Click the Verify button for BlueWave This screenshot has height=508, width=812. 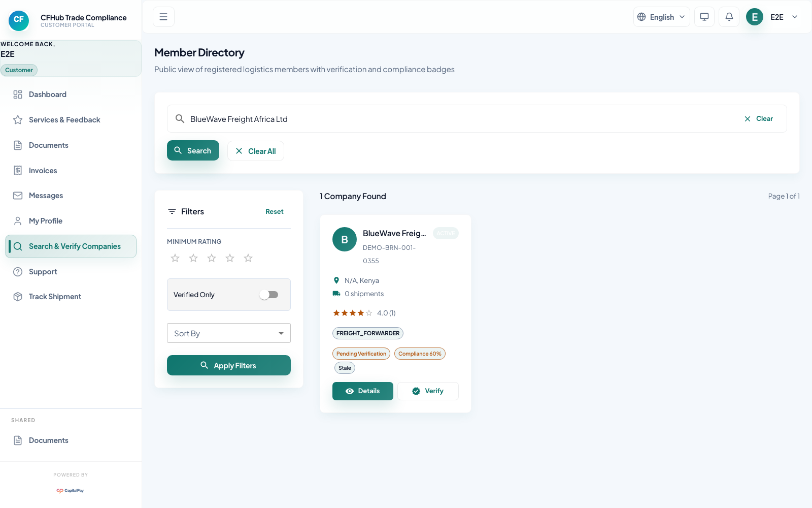click(427, 391)
